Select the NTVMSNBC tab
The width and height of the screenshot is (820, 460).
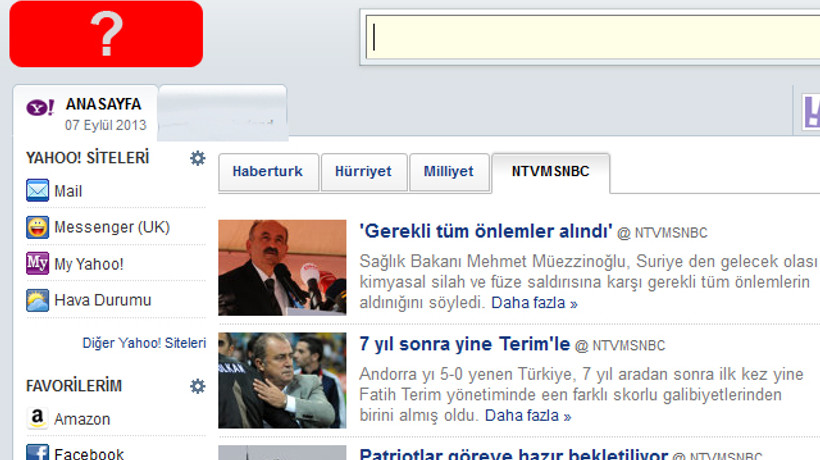click(551, 171)
